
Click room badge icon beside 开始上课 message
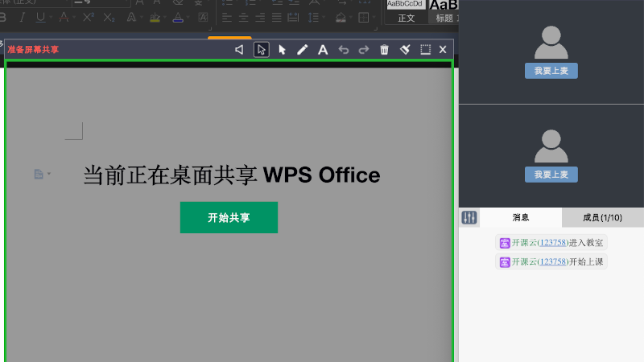point(505,262)
